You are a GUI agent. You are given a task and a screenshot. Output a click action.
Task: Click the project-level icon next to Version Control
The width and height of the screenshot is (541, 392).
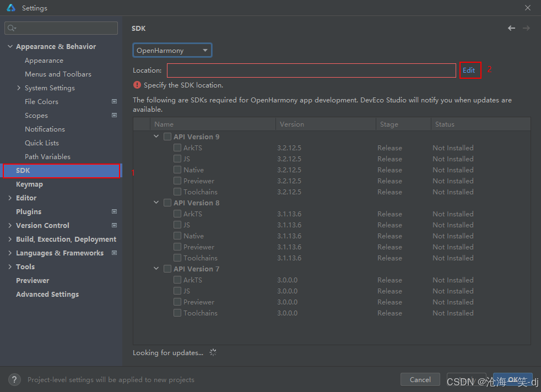(x=114, y=225)
